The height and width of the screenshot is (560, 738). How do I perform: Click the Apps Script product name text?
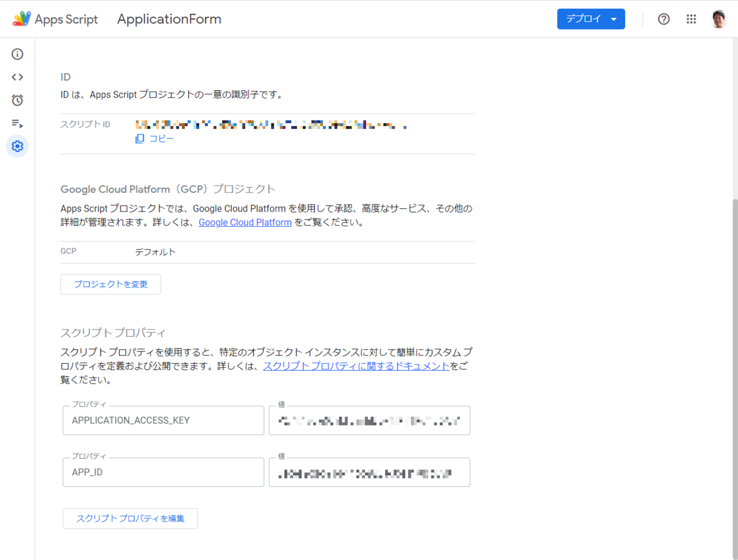(x=66, y=19)
